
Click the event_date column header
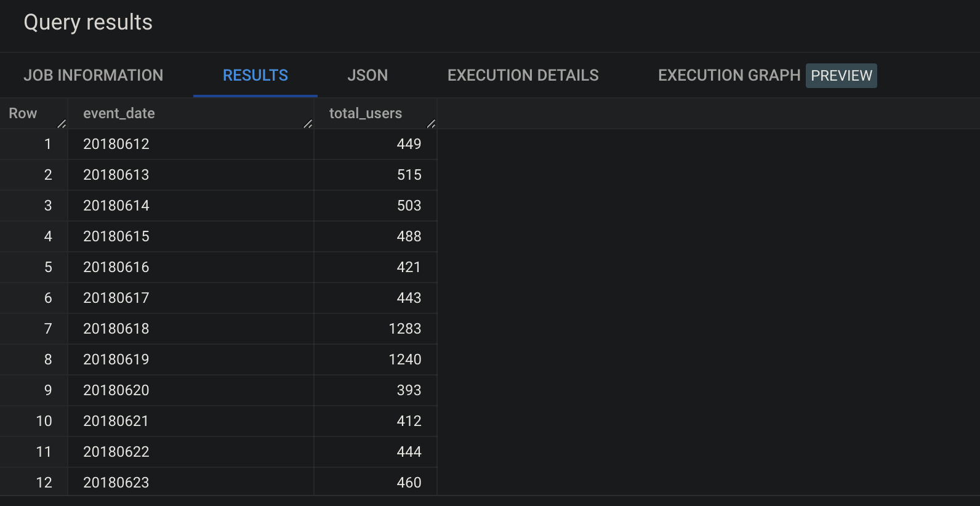click(119, 113)
